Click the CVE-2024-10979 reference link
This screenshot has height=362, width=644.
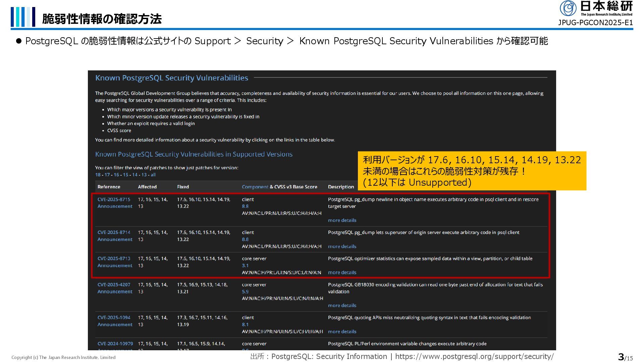click(x=115, y=344)
